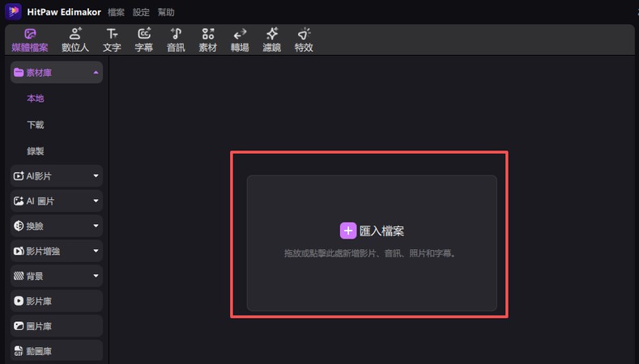Click the AI 圖片 icon
This screenshot has height=364, width=639.
(19, 201)
